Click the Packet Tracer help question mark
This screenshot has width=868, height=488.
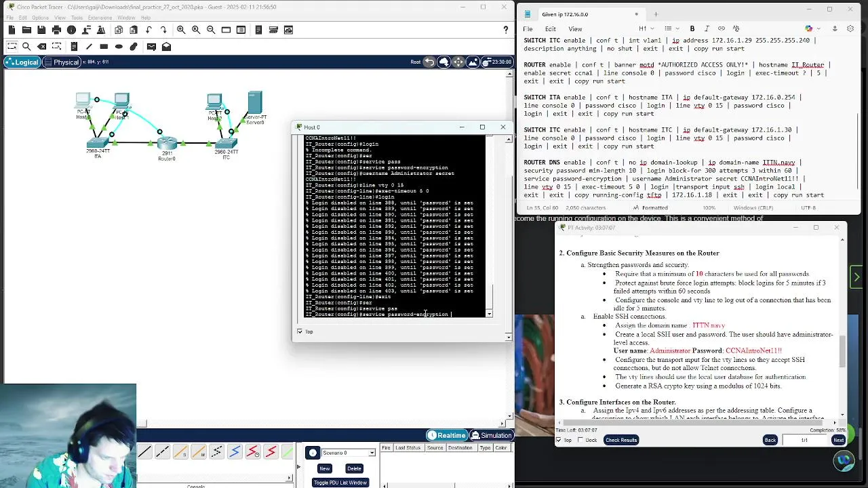pyautogui.click(x=505, y=30)
